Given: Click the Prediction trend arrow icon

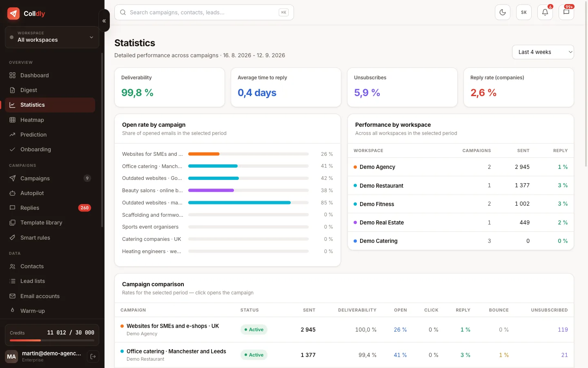Looking at the screenshot, I should (13, 135).
